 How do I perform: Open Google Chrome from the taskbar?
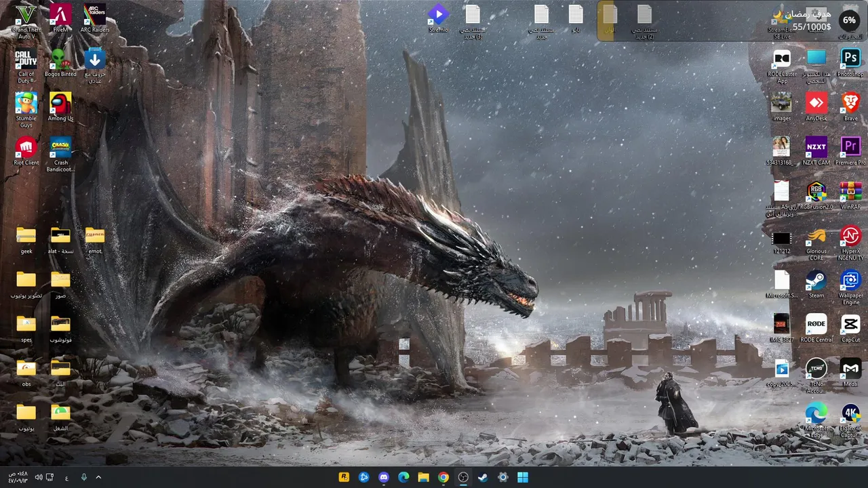point(443,477)
